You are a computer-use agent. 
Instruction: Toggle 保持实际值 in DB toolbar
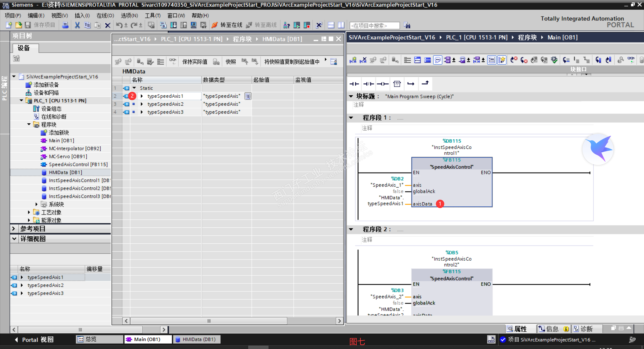tap(195, 62)
